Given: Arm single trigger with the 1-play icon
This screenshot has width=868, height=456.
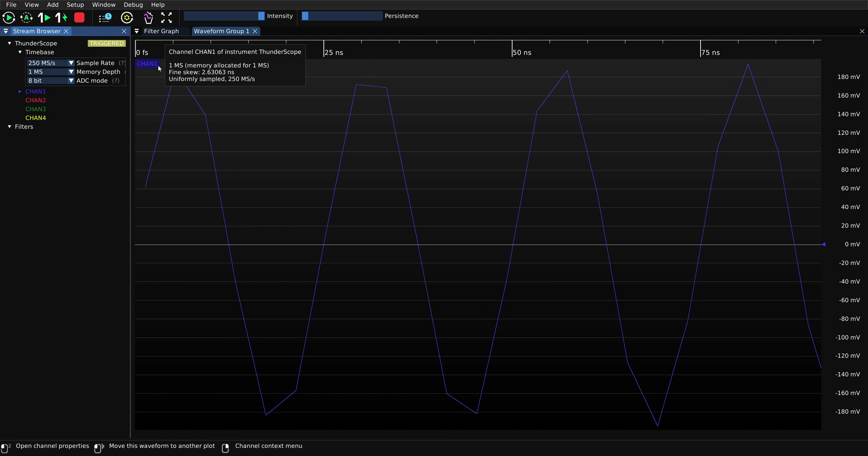Looking at the screenshot, I should pyautogui.click(x=44, y=18).
